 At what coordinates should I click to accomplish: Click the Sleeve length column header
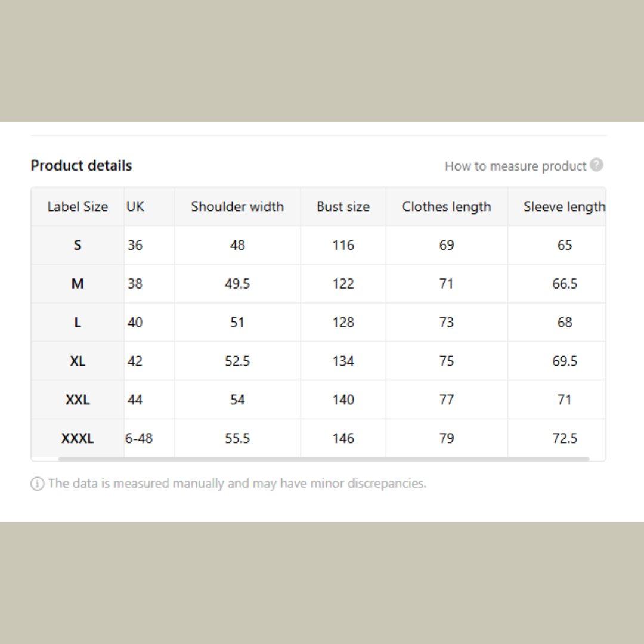coord(563,207)
